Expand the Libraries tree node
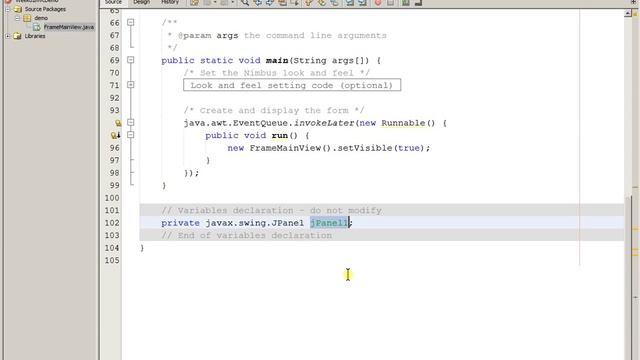This screenshot has width=640, height=360. point(8,36)
